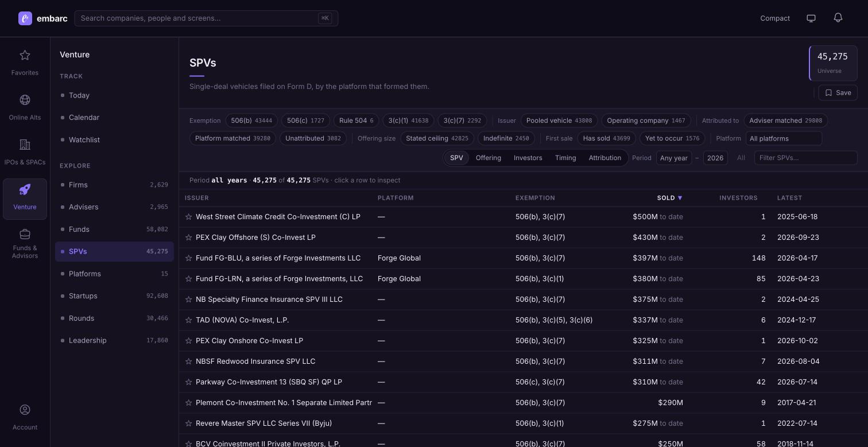Open Watchlist in Track list
The width and height of the screenshot is (868, 447).
(114, 139)
